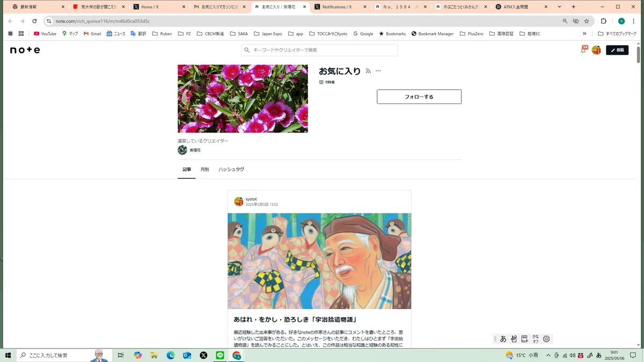Toggle IME hiragana あ mode in floating toolbar
Viewport: 644px width, 362px height.
tap(503, 339)
